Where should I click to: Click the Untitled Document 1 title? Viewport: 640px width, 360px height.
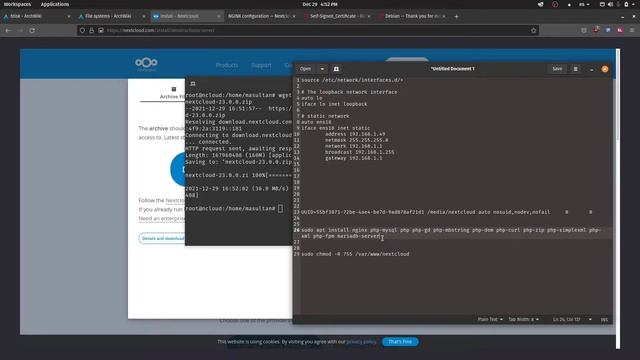coord(452,69)
